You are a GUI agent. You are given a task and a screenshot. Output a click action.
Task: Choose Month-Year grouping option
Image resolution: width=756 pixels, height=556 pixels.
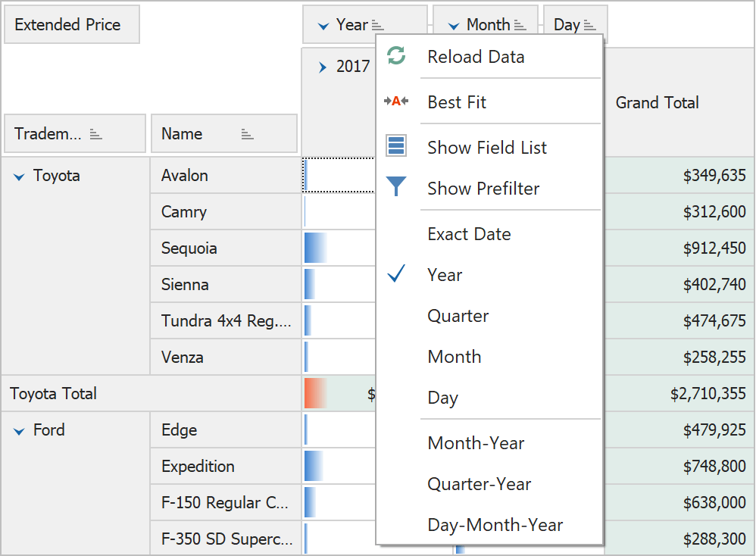[476, 443]
